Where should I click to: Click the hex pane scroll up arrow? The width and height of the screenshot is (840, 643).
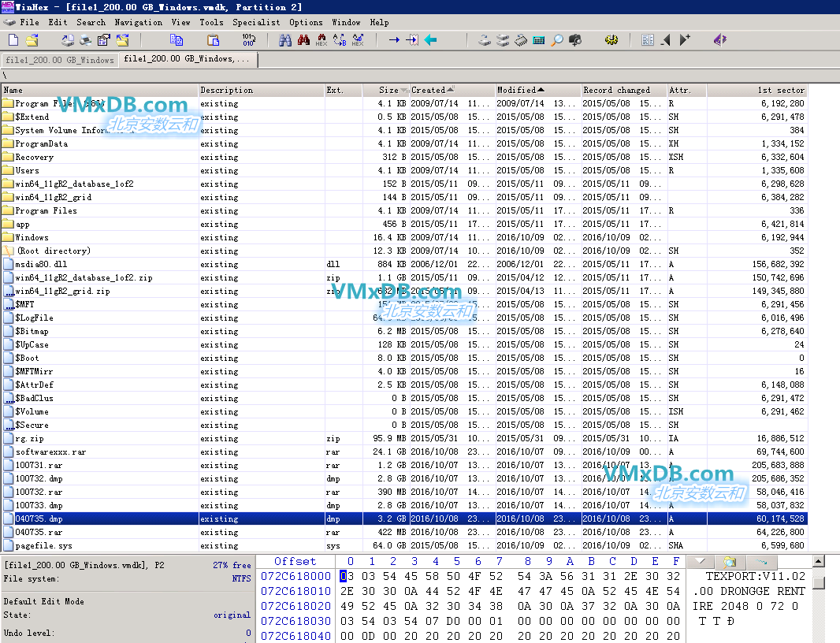818,562
